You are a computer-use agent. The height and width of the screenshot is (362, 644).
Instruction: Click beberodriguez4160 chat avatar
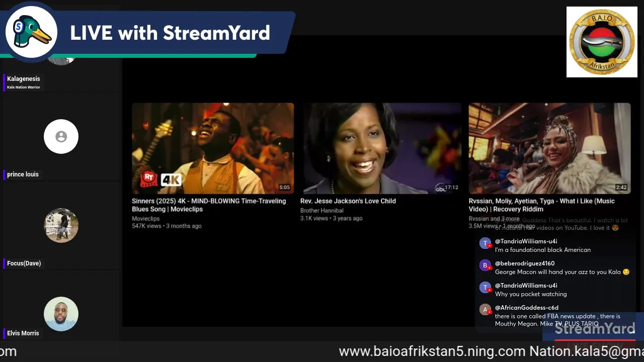(x=485, y=265)
